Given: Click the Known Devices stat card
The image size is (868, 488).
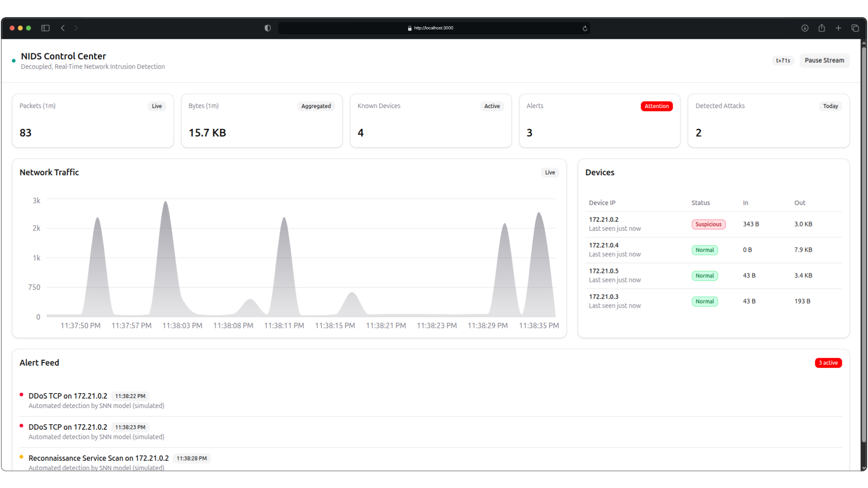Looking at the screenshot, I should (430, 121).
